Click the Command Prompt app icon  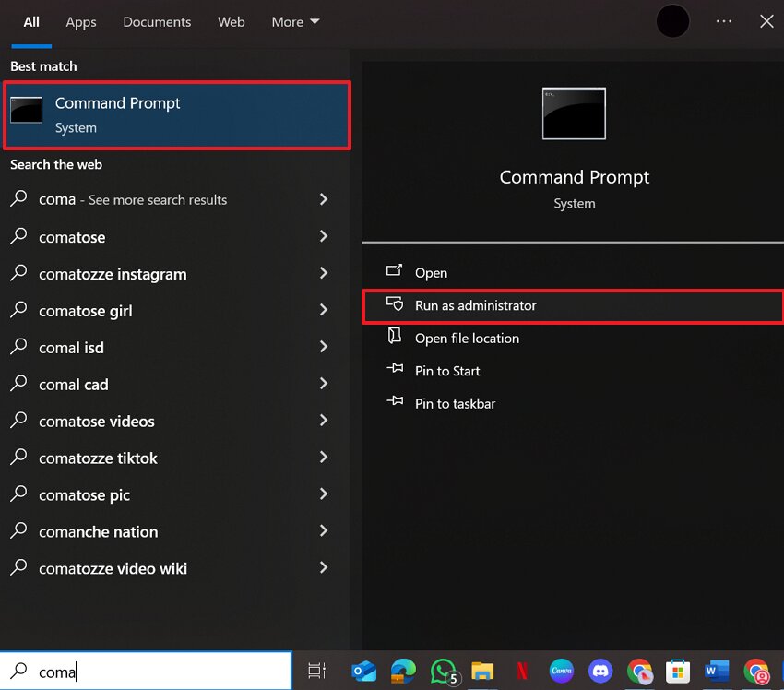26,111
